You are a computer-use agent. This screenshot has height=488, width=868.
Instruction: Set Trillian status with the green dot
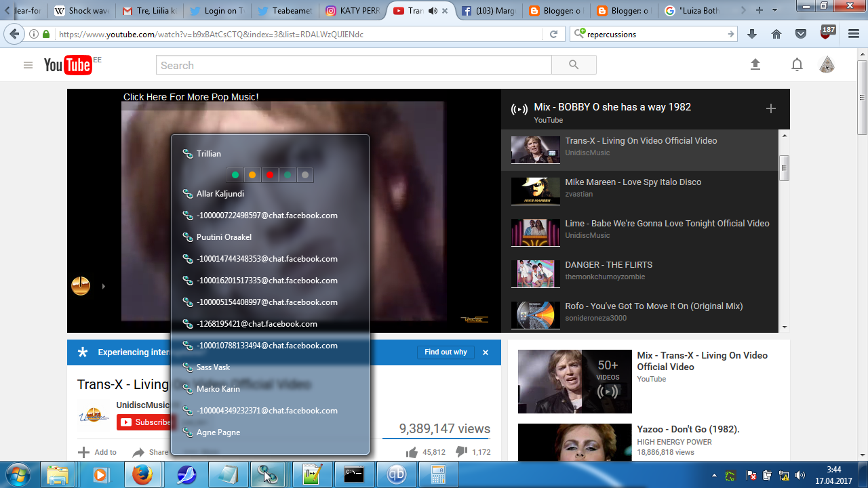[235, 175]
